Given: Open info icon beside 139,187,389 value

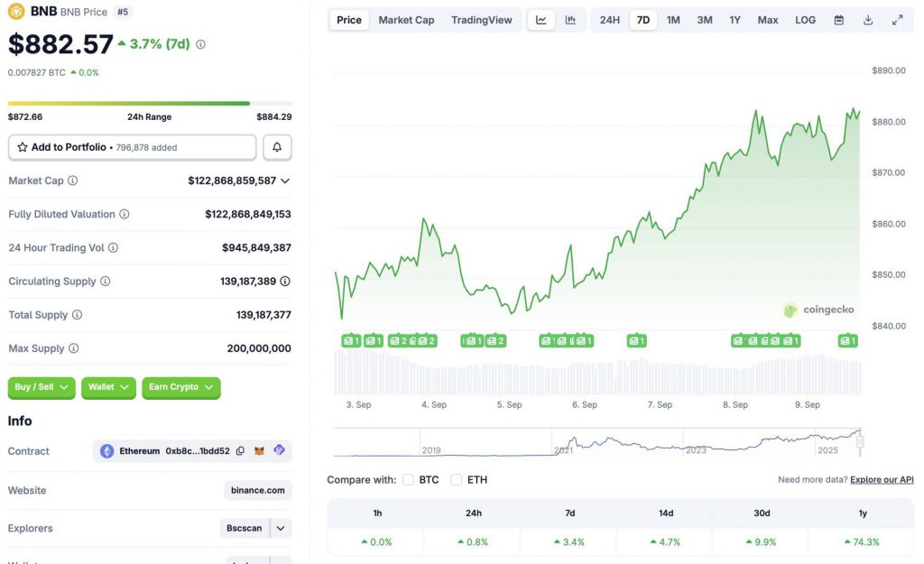Looking at the screenshot, I should [x=285, y=282].
